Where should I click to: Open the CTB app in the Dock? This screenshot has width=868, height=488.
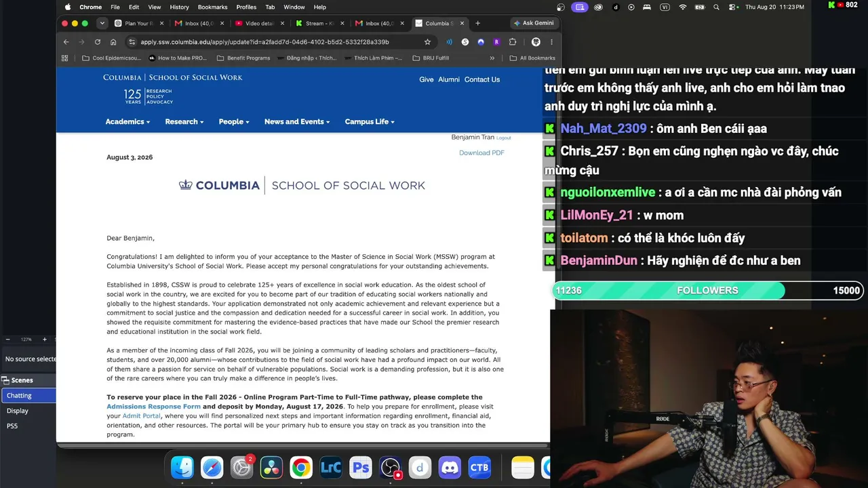coord(479,467)
